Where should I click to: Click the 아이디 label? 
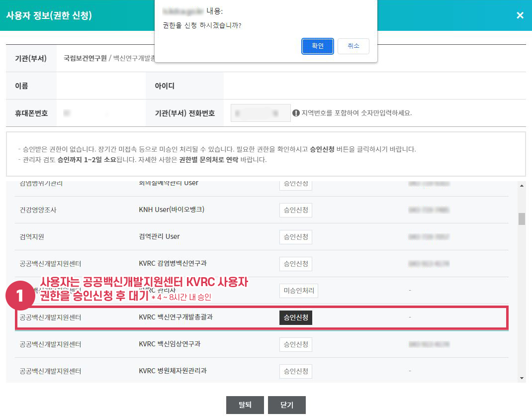[165, 86]
